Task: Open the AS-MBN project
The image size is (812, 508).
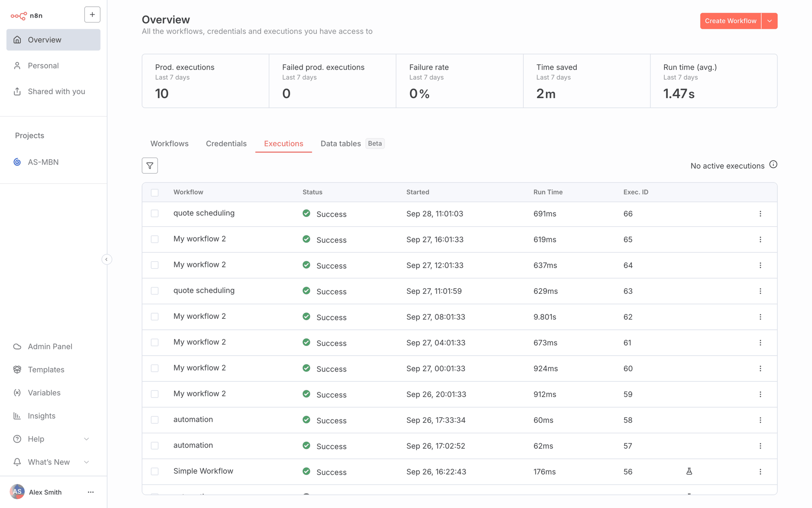Action: point(53,162)
